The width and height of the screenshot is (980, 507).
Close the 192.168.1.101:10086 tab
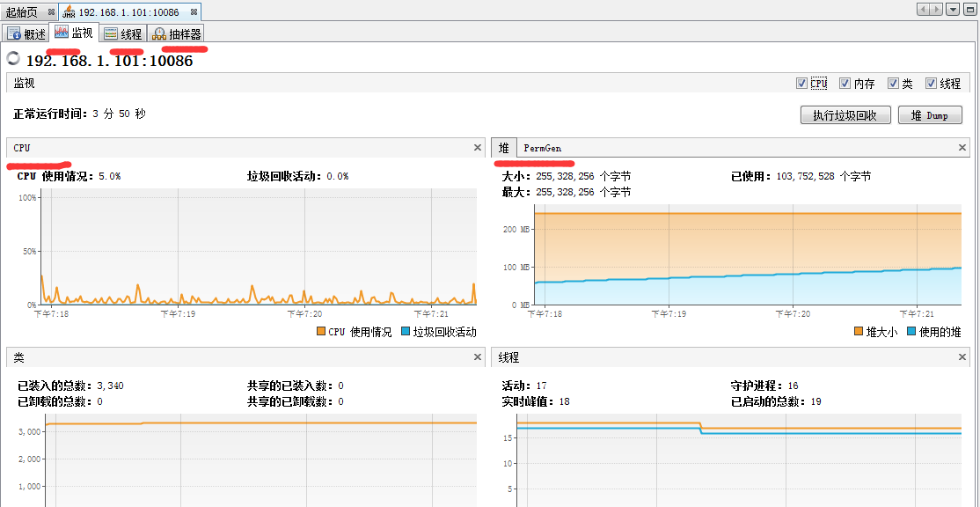coord(194,11)
